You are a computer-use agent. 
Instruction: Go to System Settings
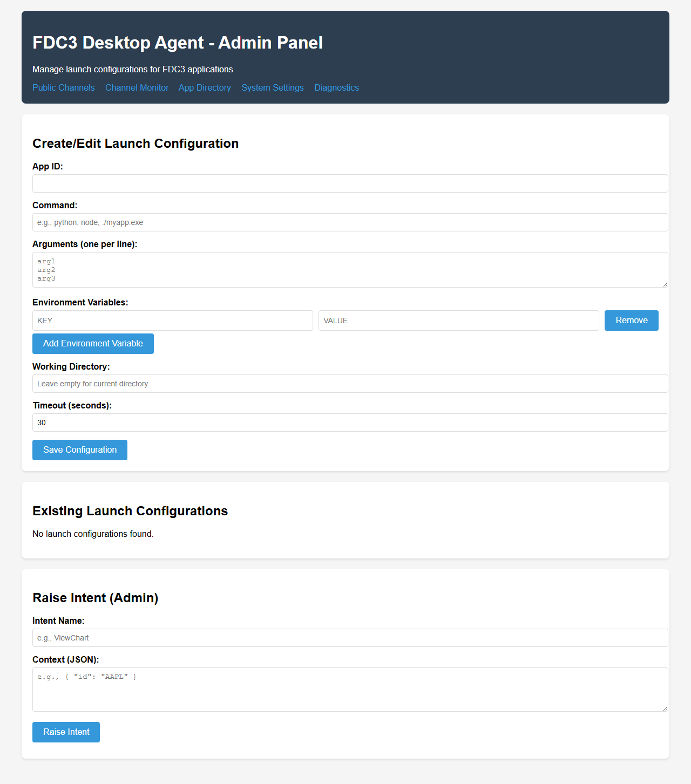(x=272, y=87)
